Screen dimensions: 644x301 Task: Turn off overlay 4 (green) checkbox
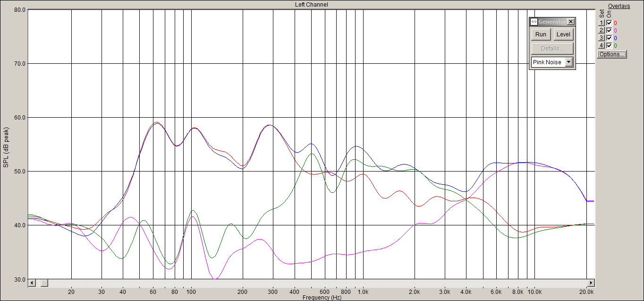click(x=609, y=45)
